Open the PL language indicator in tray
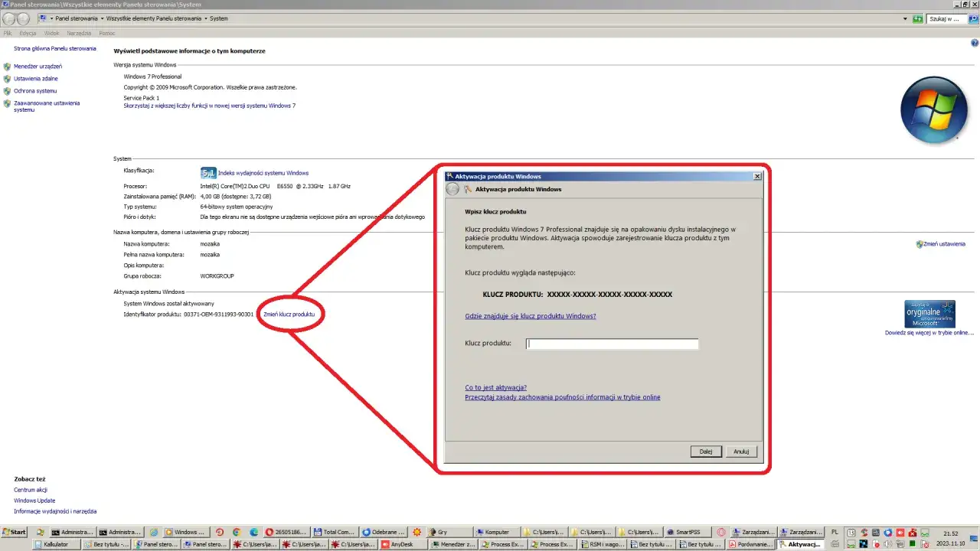Viewport: 980px width, 551px height. click(x=836, y=531)
